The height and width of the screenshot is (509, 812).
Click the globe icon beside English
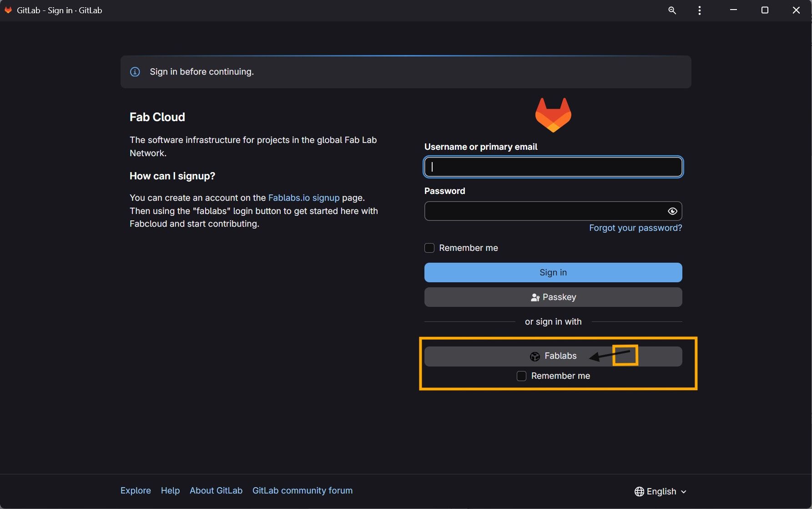pyautogui.click(x=639, y=492)
